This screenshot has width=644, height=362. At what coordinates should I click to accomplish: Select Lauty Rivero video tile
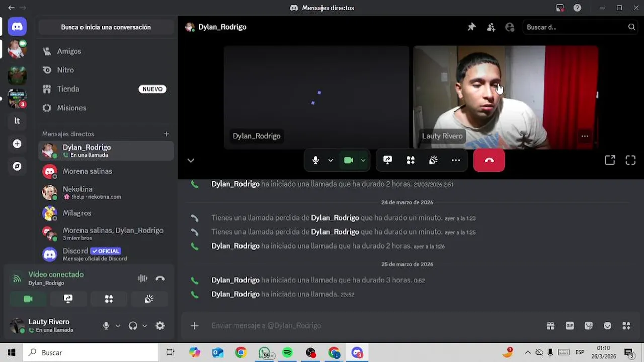(x=506, y=98)
